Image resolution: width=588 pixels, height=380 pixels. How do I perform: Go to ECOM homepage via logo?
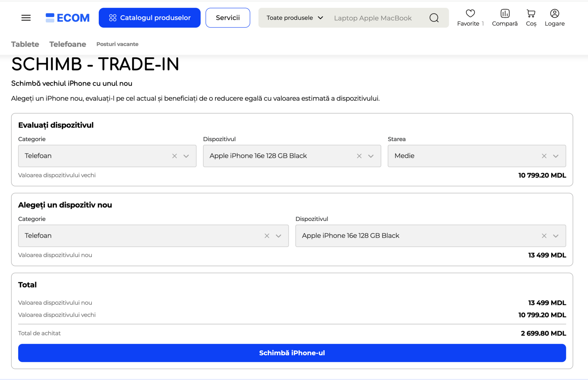pyautogui.click(x=68, y=18)
